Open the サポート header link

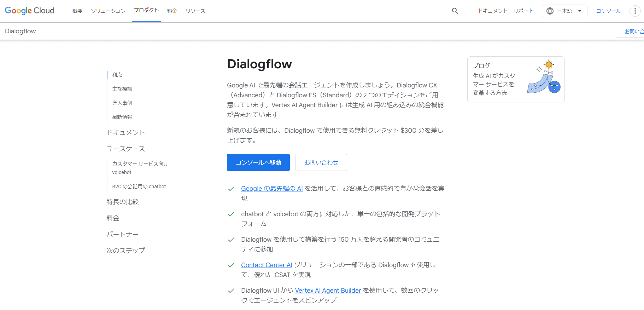point(523,11)
